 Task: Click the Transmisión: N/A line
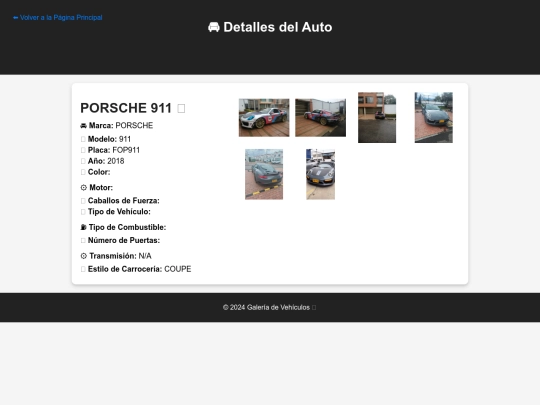click(116, 256)
